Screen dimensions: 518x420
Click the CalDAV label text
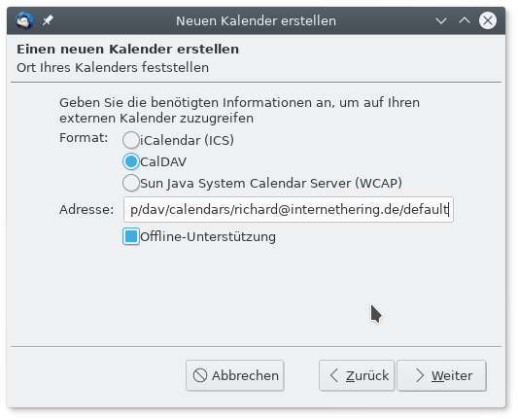point(163,162)
